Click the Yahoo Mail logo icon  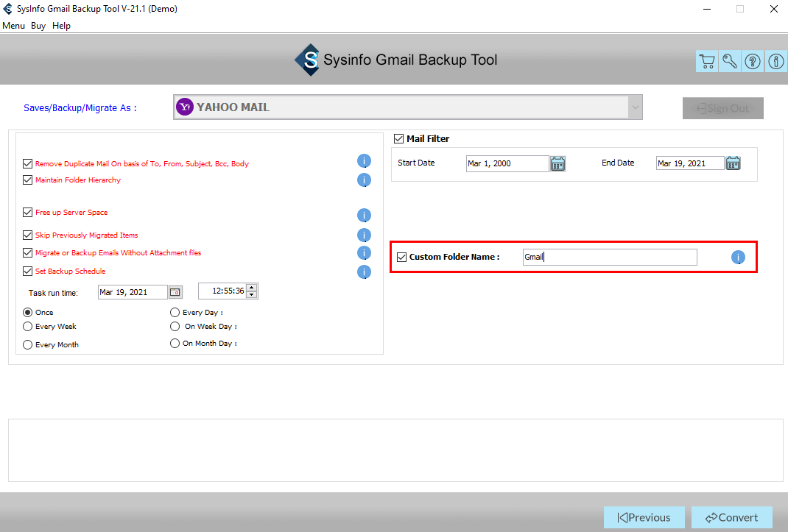(x=185, y=107)
